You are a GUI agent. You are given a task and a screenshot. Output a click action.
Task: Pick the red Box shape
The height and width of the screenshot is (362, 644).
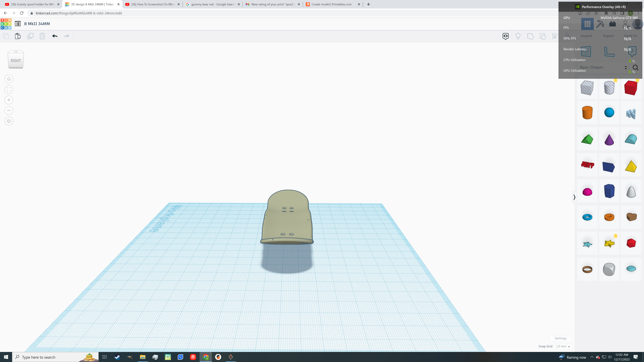tap(631, 88)
